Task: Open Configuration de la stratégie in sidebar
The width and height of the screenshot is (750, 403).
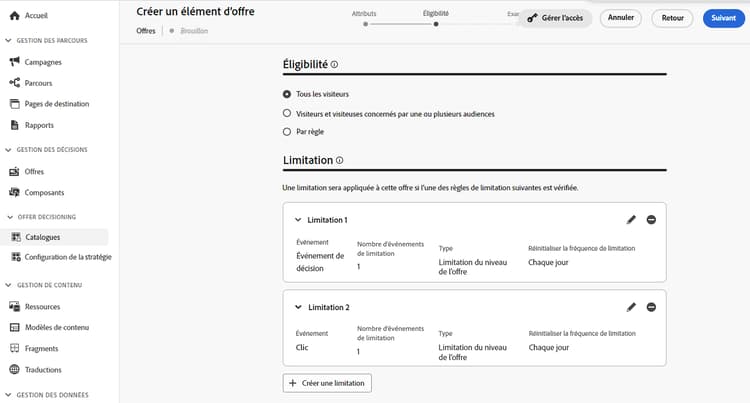Action: (68, 257)
